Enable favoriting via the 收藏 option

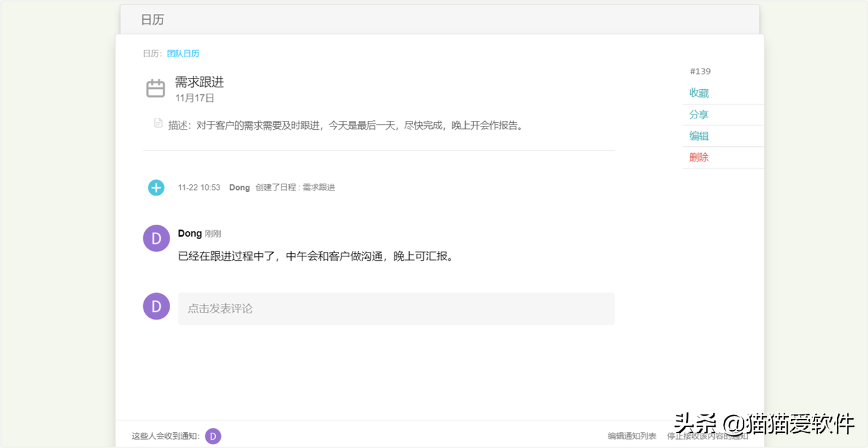[x=698, y=92]
